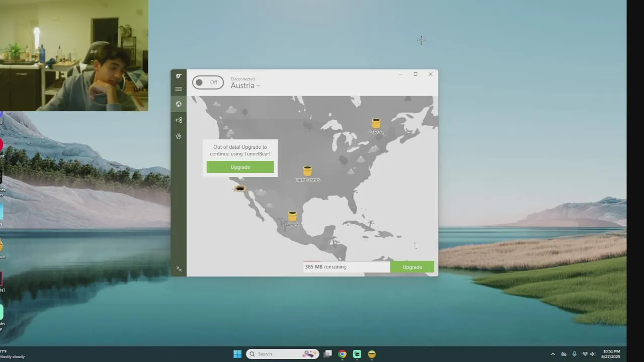Toggle the TunnelBear VPN switch on
The width and height of the screenshot is (644, 362).
click(208, 82)
